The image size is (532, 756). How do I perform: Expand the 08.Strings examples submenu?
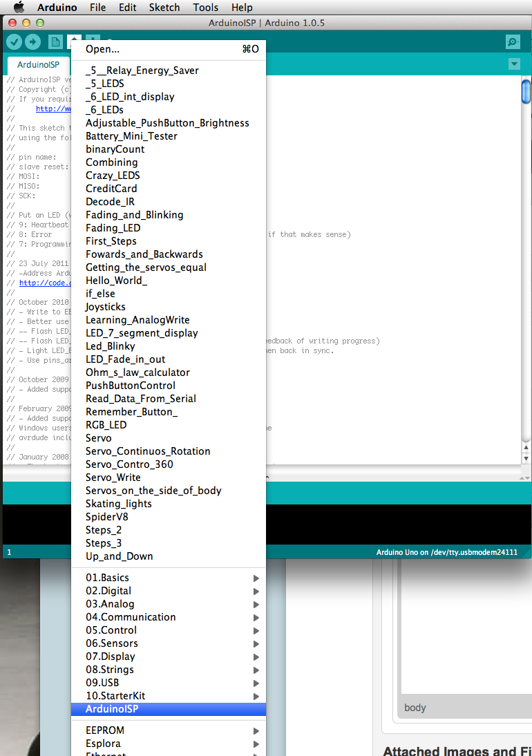pyautogui.click(x=169, y=669)
